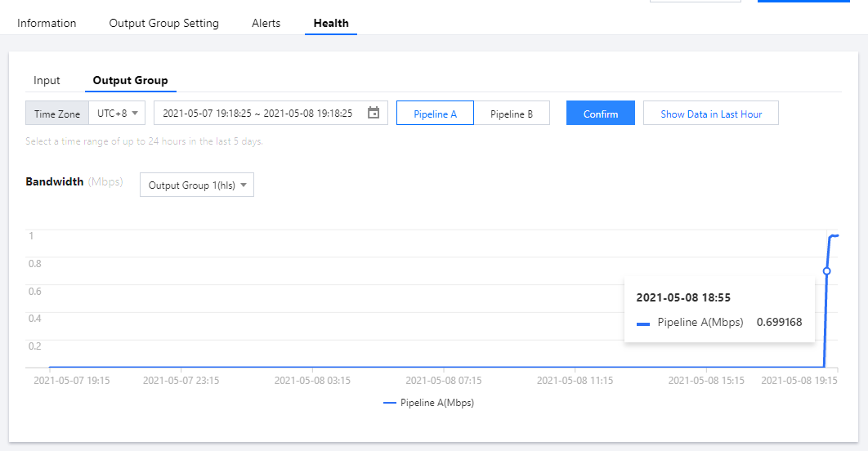Image resolution: width=868 pixels, height=451 pixels.
Task: Open the Output Group Setting tab
Action: coord(164,24)
